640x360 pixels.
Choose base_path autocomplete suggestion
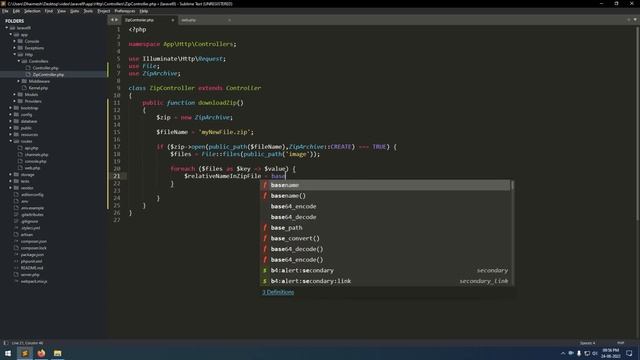click(x=385, y=228)
